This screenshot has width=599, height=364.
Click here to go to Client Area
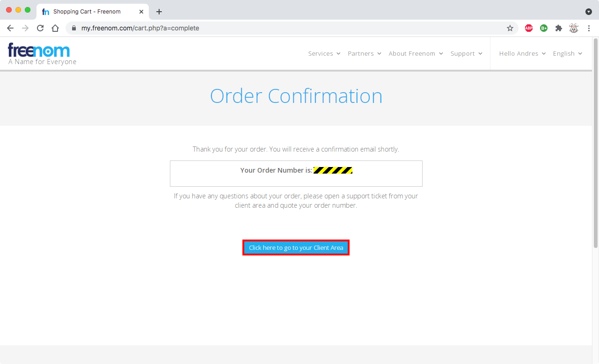(x=296, y=248)
